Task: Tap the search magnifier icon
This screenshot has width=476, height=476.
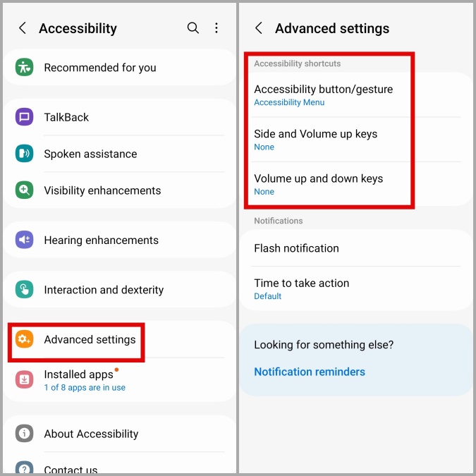Action: [193, 28]
